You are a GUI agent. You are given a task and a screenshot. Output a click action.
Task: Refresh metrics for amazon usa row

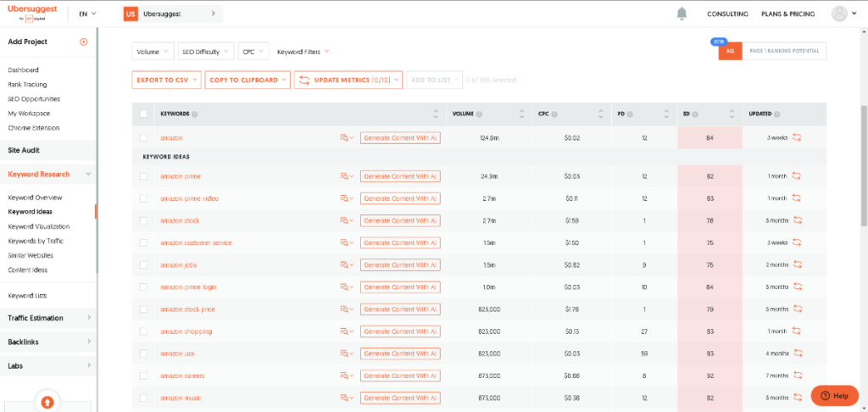pos(798,354)
